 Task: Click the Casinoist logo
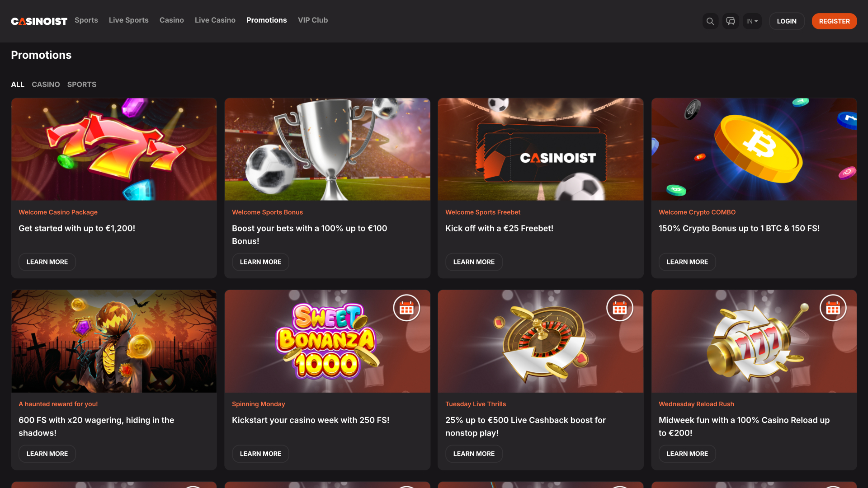pyautogui.click(x=38, y=21)
